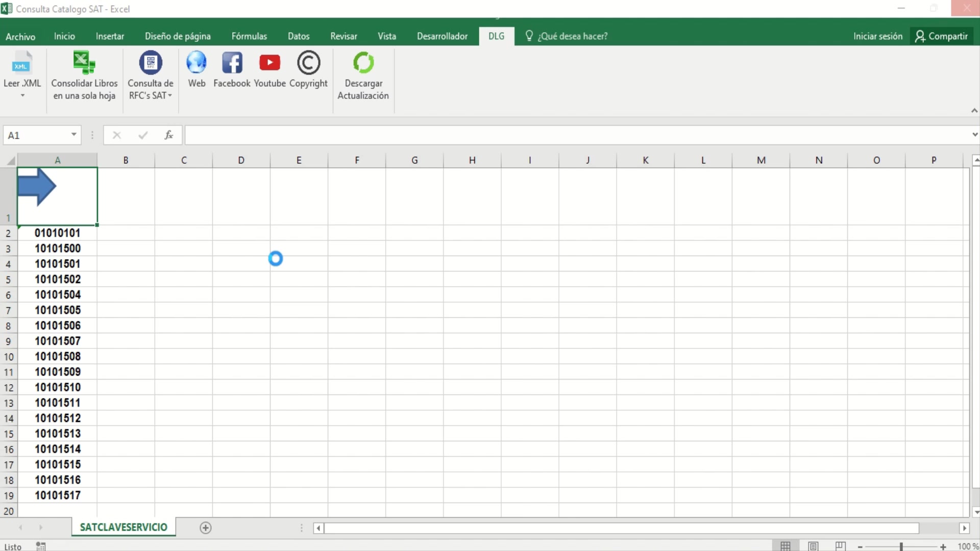Viewport: 980px width, 551px height.
Task: Click the zoom slider handle
Action: point(901,546)
